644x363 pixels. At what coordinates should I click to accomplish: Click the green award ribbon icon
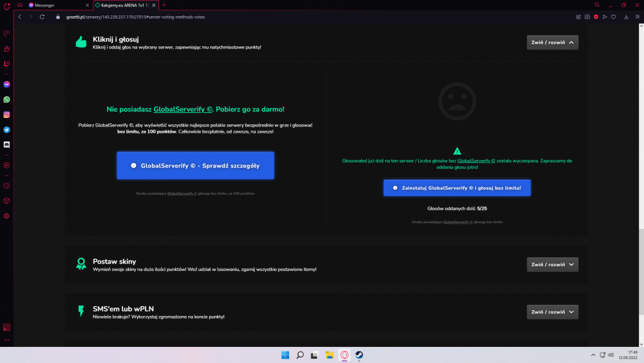81,264
